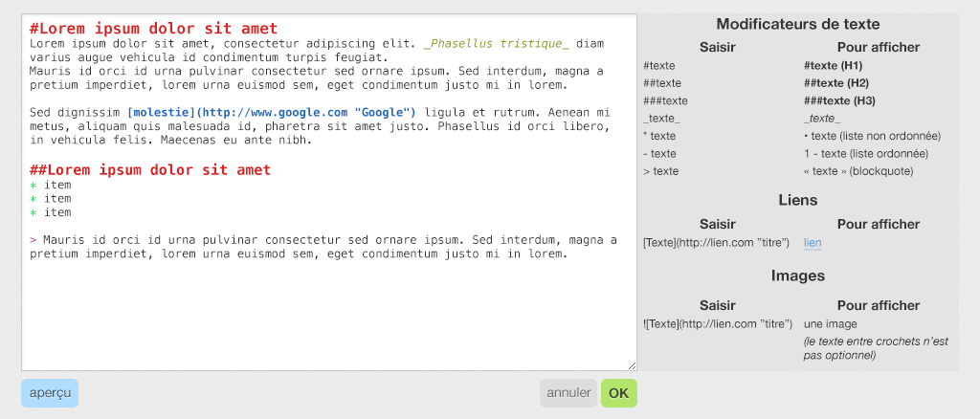The image size is (980, 419).
Task: Click the '[Texte](http://lien.com "titre")' link syntax
Action: tap(716, 243)
